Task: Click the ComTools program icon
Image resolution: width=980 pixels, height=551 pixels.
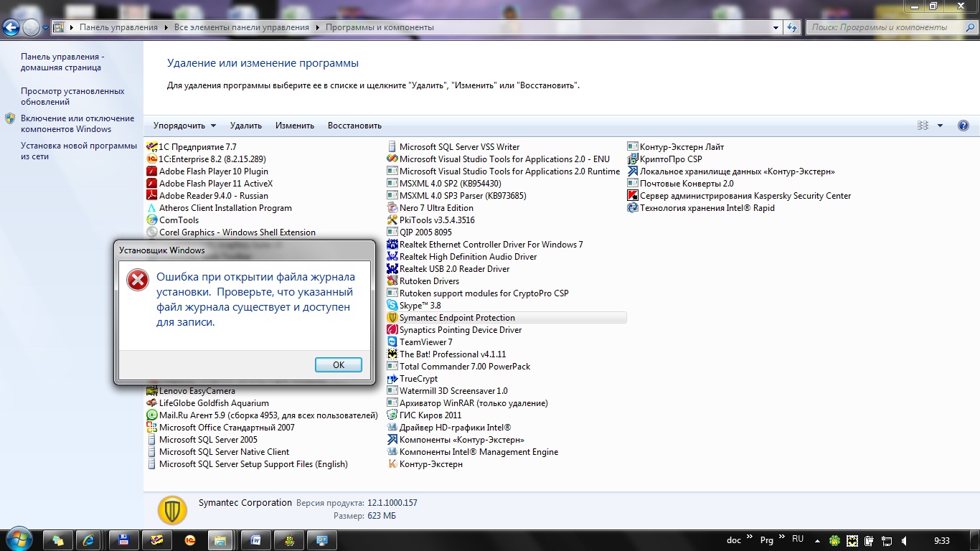Action: point(152,220)
